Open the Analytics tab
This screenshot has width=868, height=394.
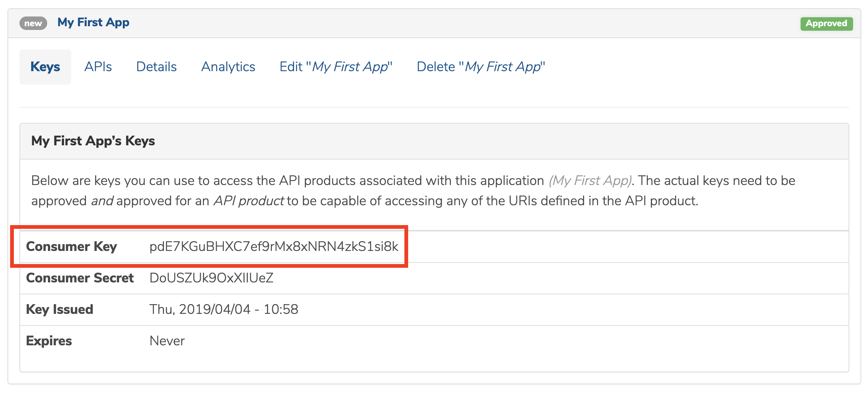pyautogui.click(x=228, y=67)
